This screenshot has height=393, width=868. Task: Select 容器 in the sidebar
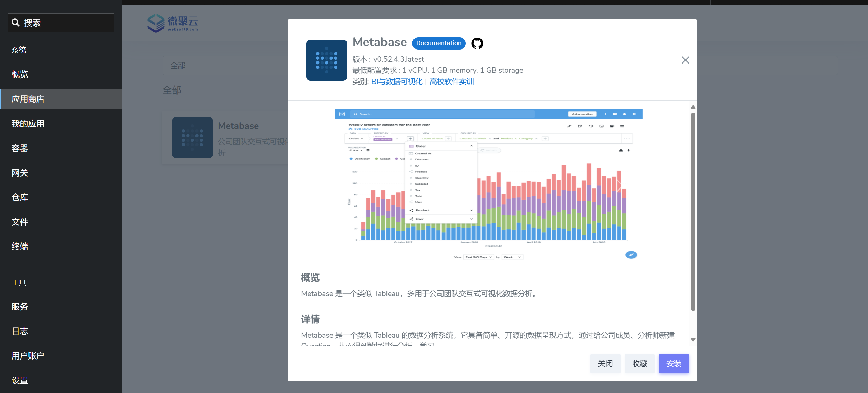20,148
